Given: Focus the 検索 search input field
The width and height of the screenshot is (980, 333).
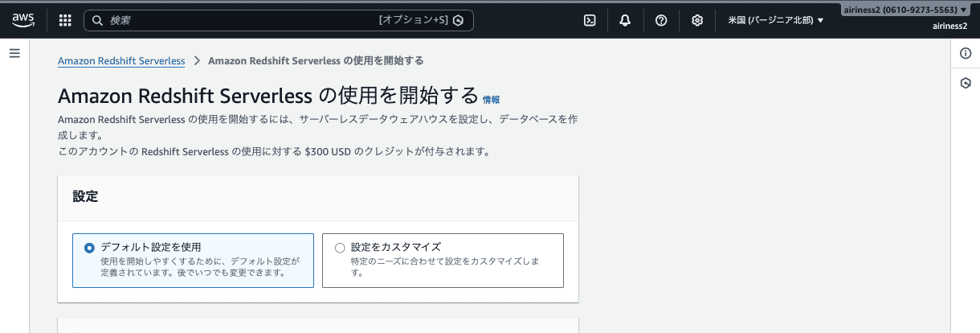Looking at the screenshot, I should pyautogui.click(x=241, y=20).
